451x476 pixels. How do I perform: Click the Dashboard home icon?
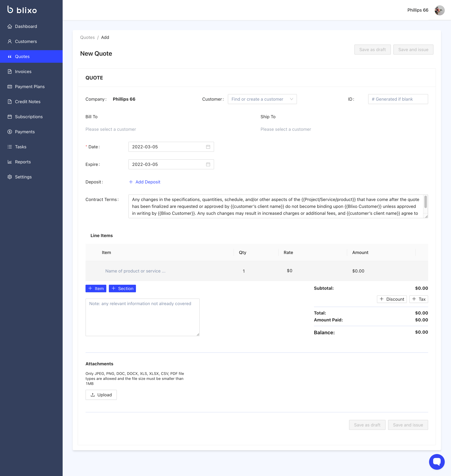10,26
